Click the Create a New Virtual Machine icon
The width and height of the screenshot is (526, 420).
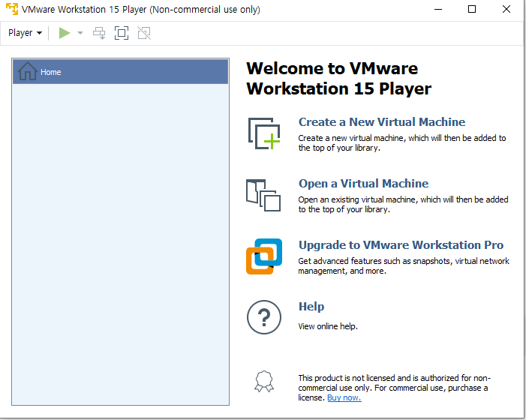[x=263, y=133]
